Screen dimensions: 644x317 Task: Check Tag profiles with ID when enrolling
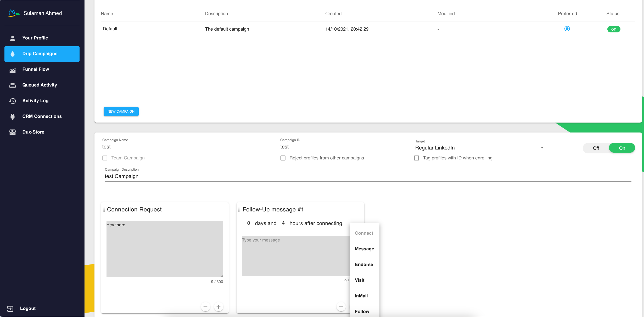(x=417, y=158)
